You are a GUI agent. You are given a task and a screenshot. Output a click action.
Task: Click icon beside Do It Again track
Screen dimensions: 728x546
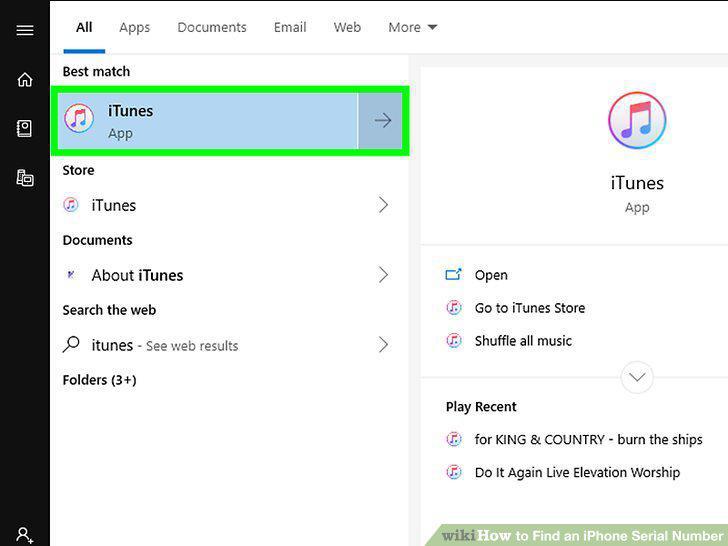click(x=454, y=472)
